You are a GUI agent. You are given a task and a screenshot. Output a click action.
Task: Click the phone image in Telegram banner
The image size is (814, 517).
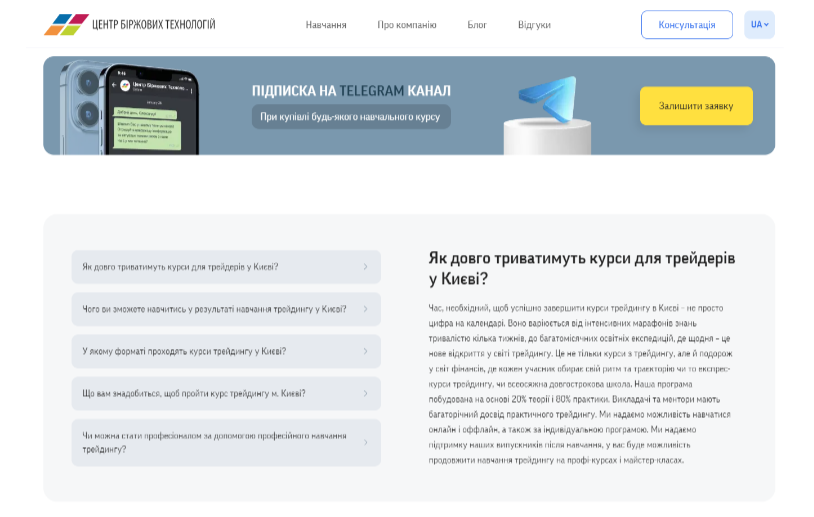(130, 108)
